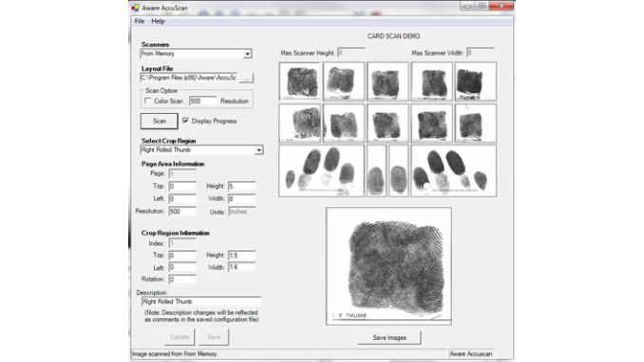Click the Crop Region Top field
Viewport: 644px width, 362px height.
182,256
